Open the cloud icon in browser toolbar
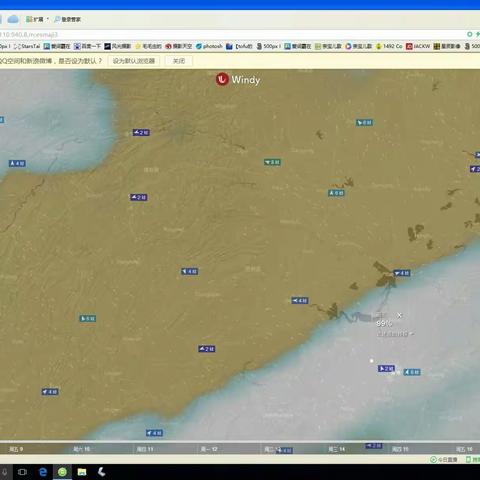The image size is (480, 480). 13,19
